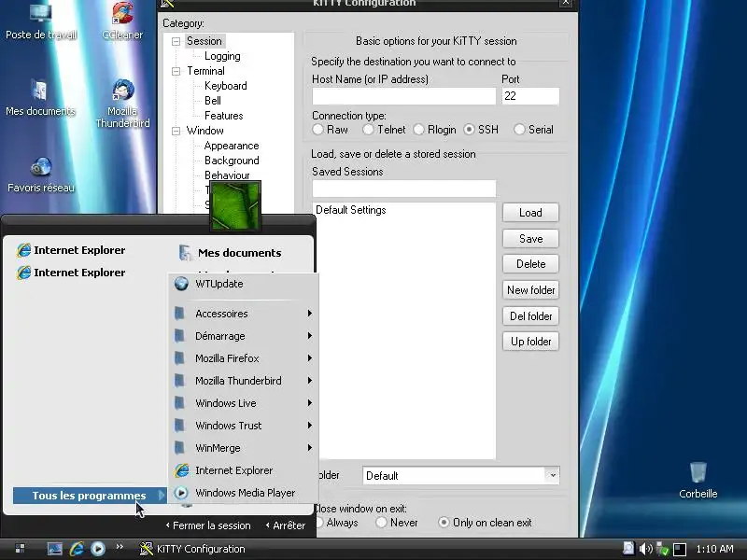Click the Save button

pyautogui.click(x=530, y=239)
